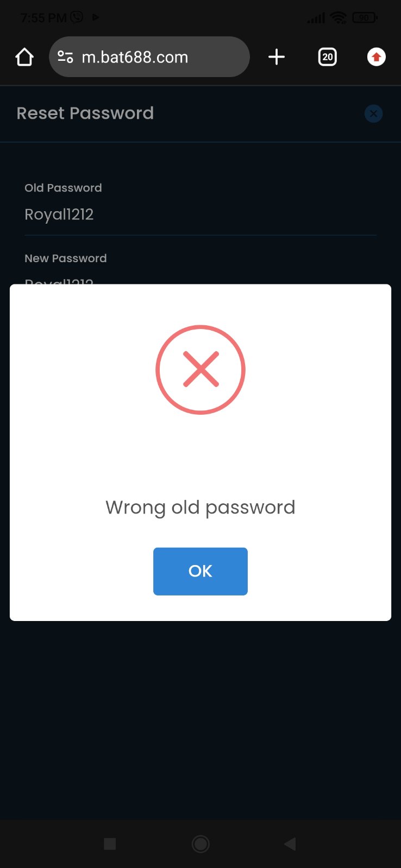Tap the Wi-Fi status icon
The width and height of the screenshot is (401, 868).
[339, 18]
